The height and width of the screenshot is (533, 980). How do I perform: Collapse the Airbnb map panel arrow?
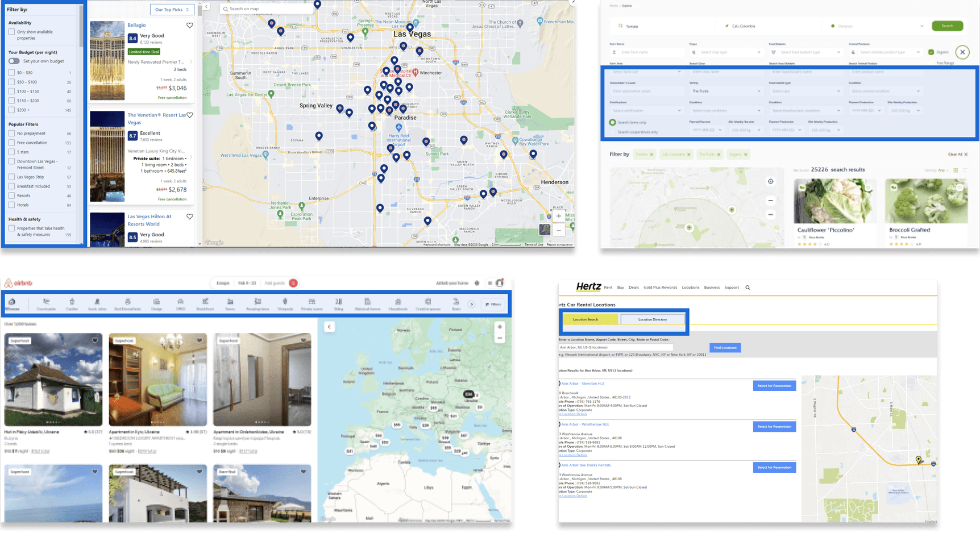point(329,327)
